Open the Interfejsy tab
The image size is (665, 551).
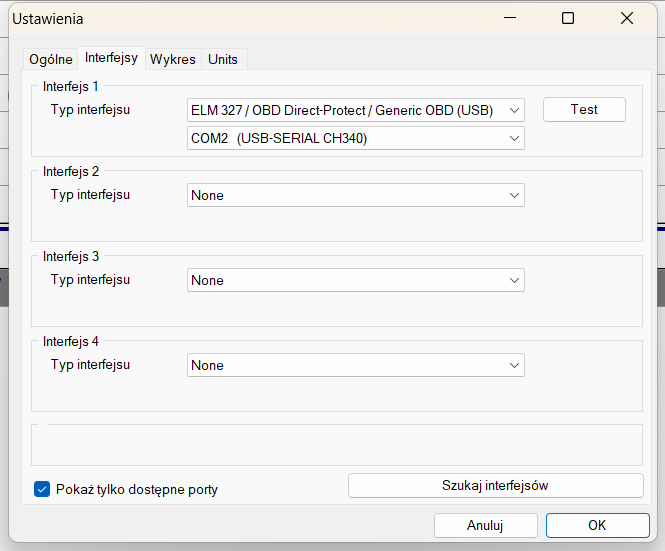click(x=111, y=58)
